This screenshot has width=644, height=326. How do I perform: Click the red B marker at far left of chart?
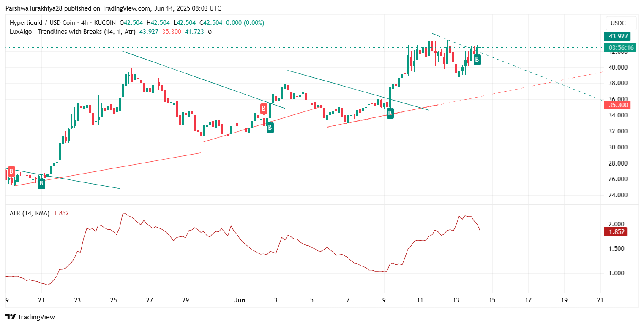click(11, 171)
